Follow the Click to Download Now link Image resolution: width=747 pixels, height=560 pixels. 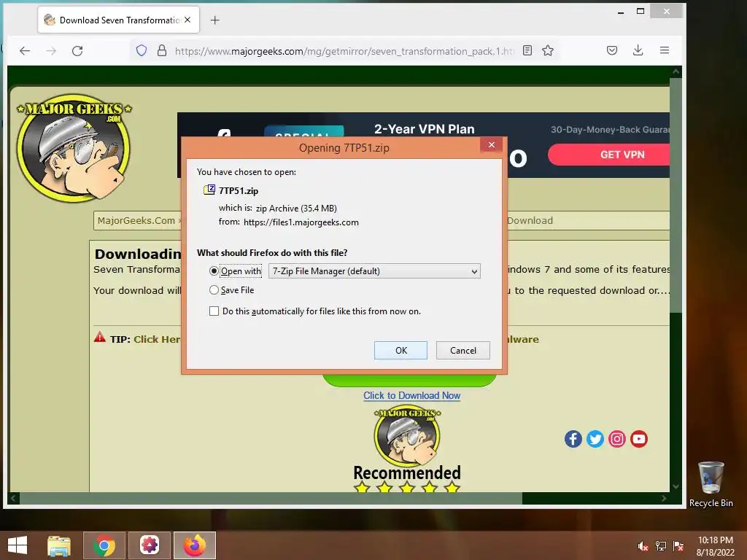click(411, 396)
